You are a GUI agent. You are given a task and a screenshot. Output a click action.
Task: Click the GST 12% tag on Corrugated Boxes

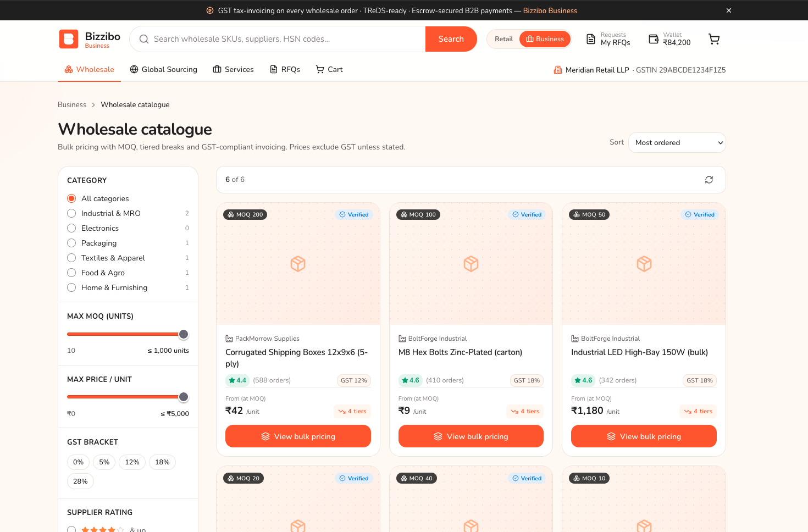click(353, 380)
